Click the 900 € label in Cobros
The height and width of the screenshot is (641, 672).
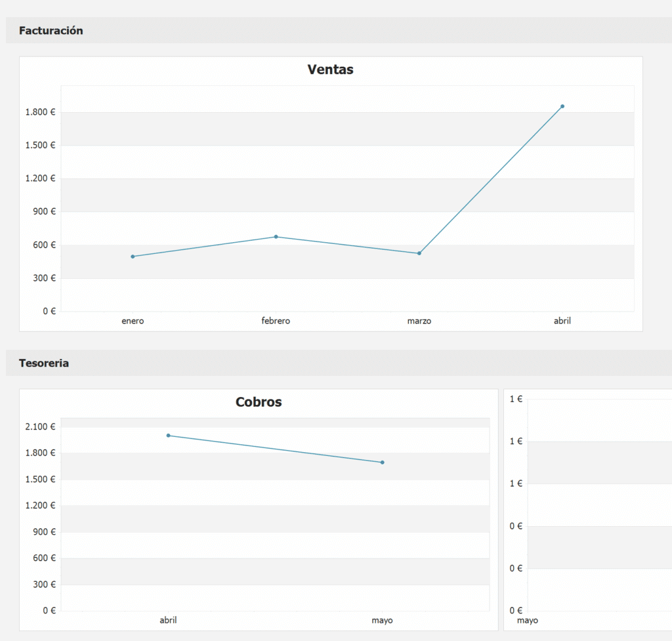point(44,531)
